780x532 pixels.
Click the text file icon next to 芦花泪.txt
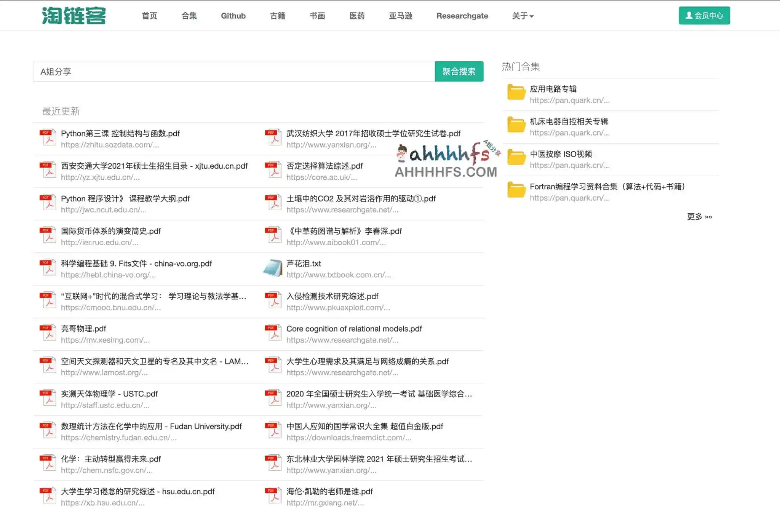point(273,268)
